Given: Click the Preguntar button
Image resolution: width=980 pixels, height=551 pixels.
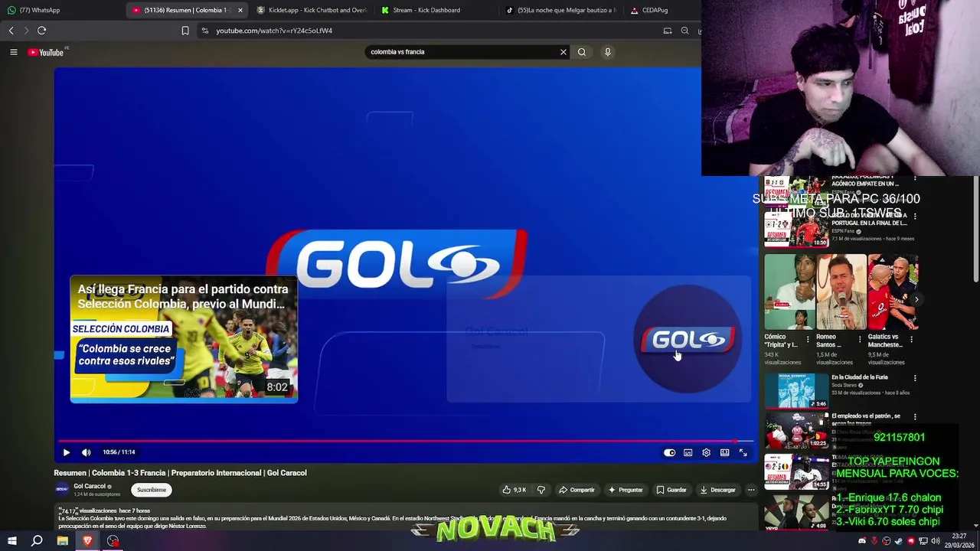Looking at the screenshot, I should (626, 490).
